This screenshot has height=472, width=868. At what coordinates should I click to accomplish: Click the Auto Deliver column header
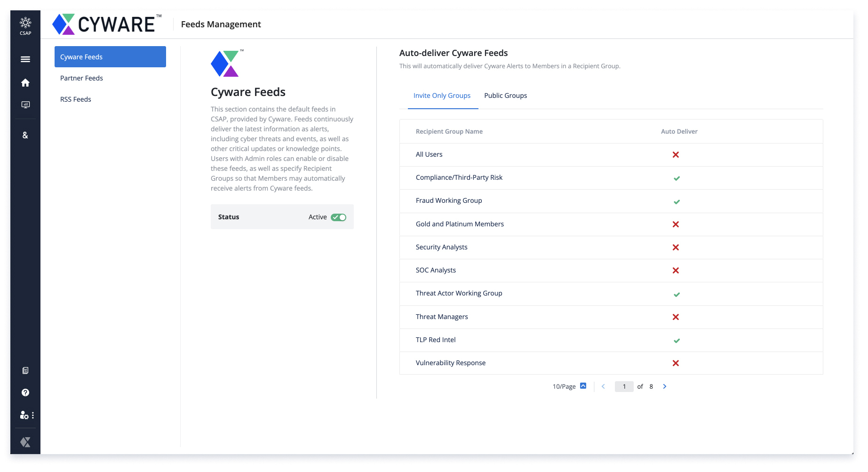(x=679, y=131)
